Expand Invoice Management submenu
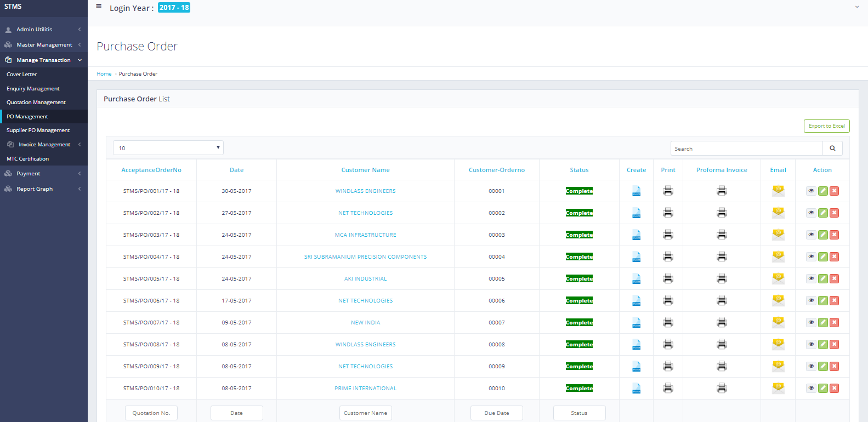The image size is (868, 422). coord(44,145)
